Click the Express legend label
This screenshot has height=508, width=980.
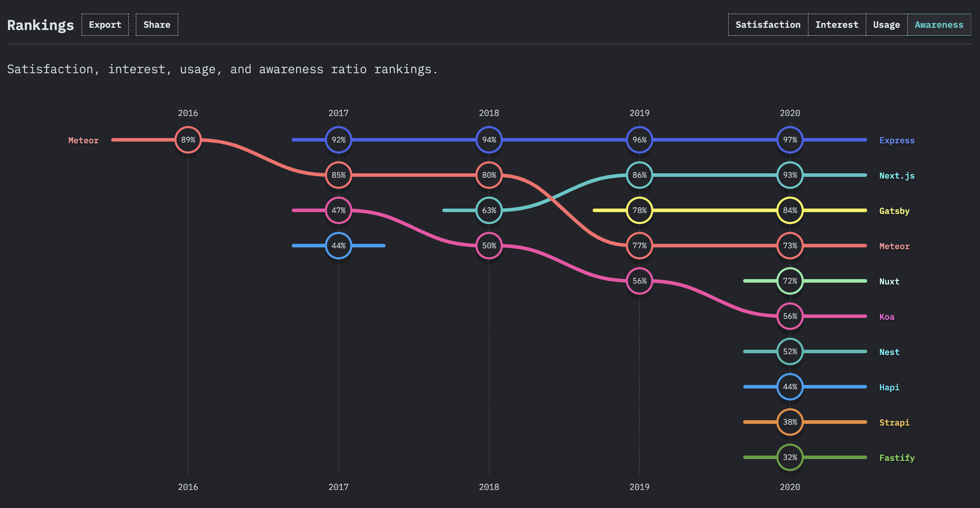pyautogui.click(x=897, y=140)
